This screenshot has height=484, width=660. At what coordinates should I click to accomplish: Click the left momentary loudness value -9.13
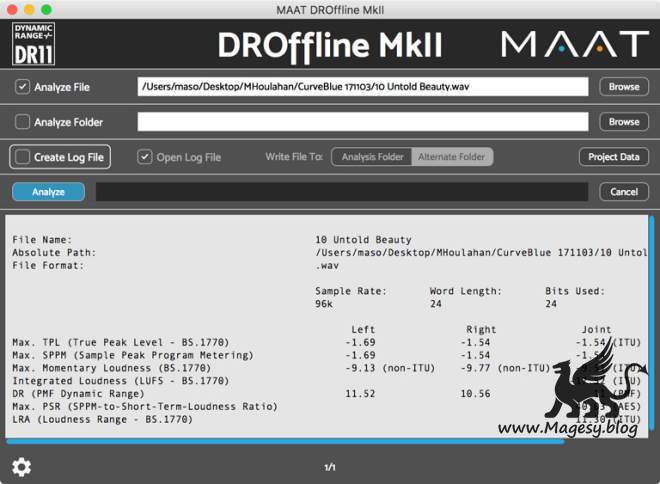(x=360, y=368)
